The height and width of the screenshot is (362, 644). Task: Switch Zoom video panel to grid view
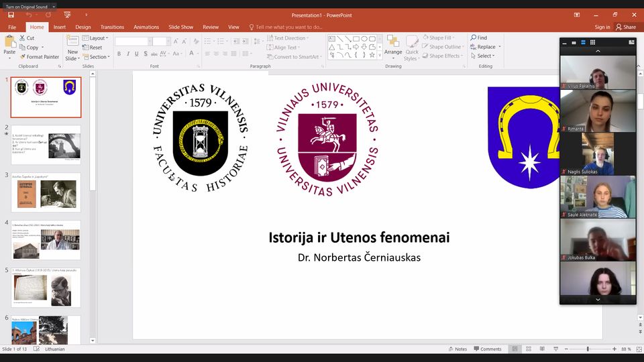point(592,42)
